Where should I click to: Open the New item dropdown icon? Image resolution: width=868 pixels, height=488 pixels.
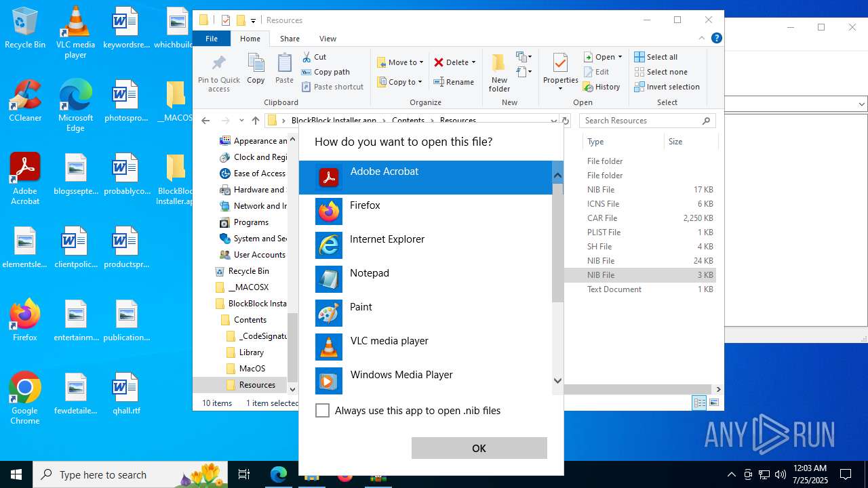tap(524, 57)
